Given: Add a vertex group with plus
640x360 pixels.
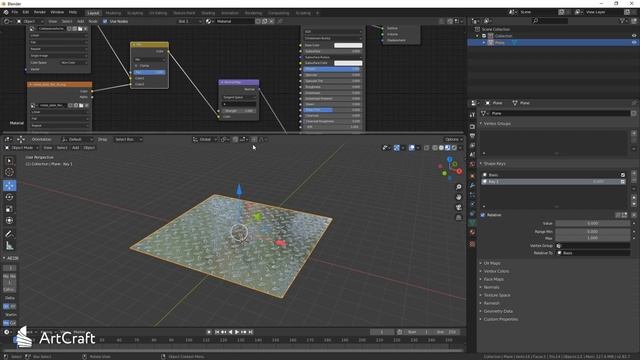Looking at the screenshot, I should [634, 133].
